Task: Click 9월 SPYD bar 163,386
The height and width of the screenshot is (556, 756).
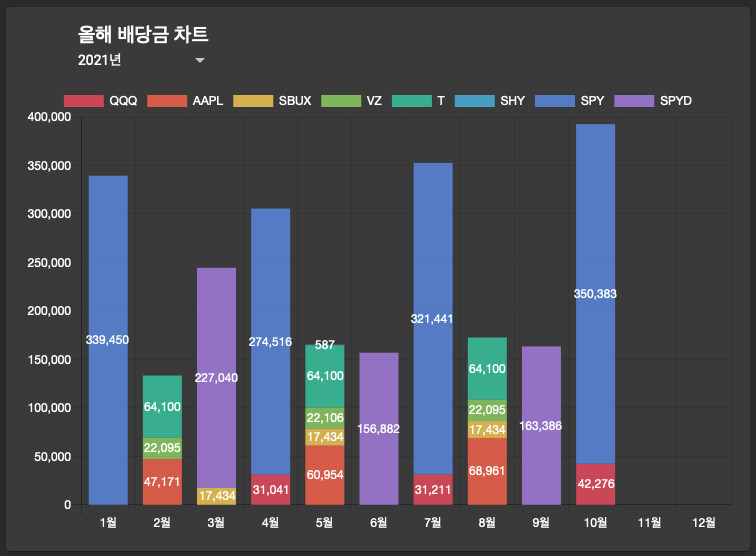Action: (x=541, y=425)
